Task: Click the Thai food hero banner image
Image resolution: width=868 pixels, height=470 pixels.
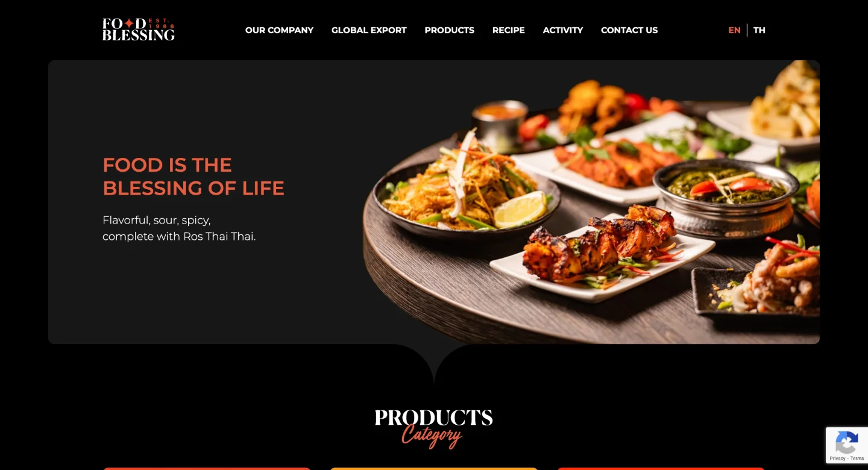Action: [591, 202]
